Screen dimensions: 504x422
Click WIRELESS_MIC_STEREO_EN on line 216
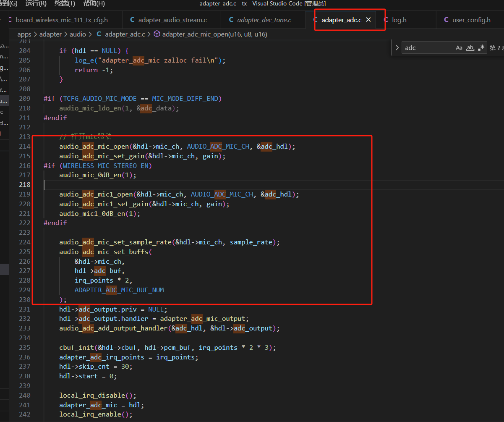pyautogui.click(x=106, y=166)
